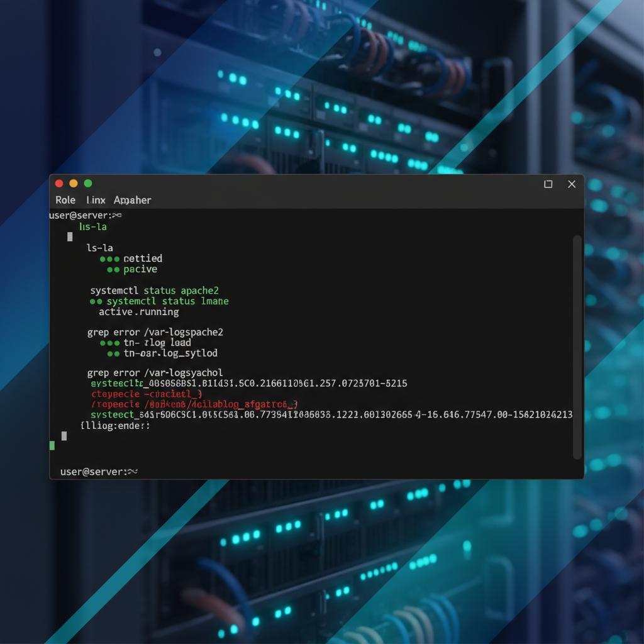Click the green block cursor at bottom left

(x=52, y=445)
